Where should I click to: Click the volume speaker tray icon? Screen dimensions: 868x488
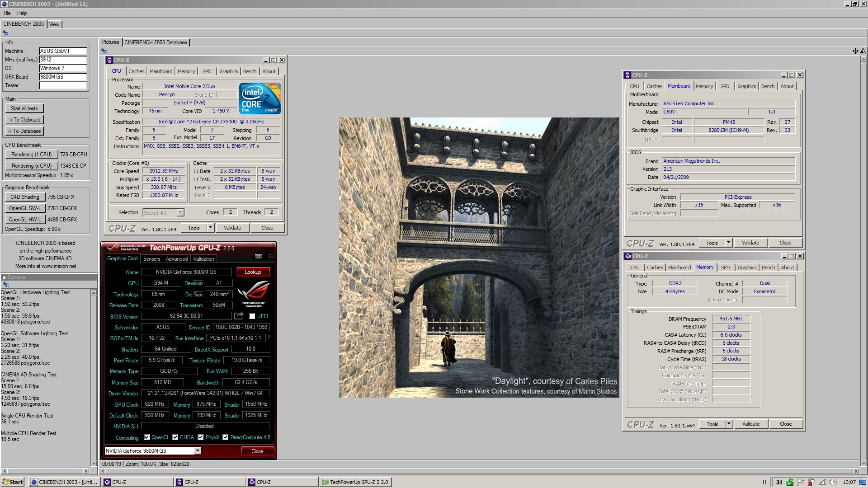coord(833,482)
